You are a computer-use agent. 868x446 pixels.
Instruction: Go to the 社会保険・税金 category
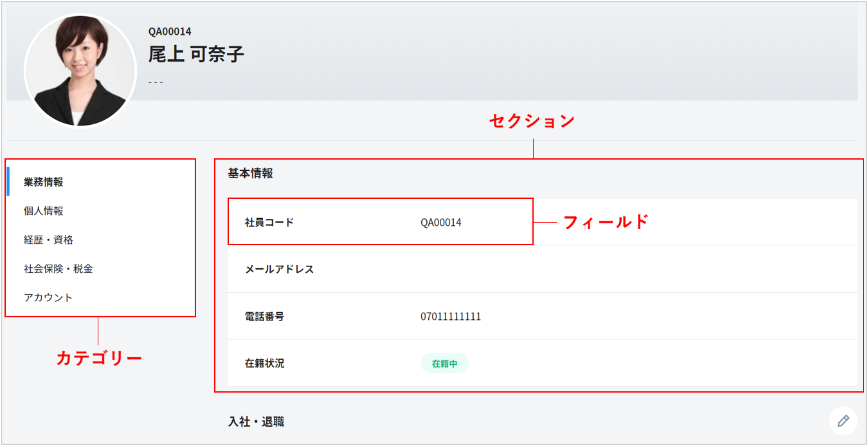click(x=59, y=269)
